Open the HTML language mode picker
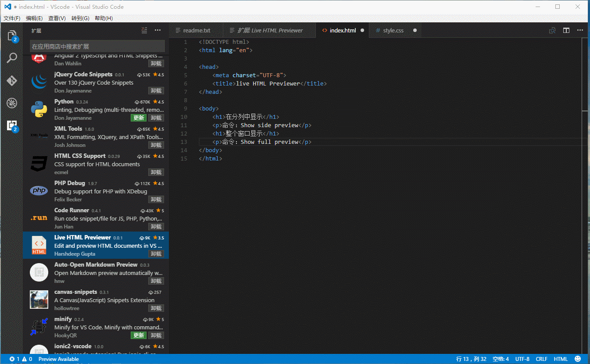This screenshot has height=364, width=590. [x=561, y=359]
